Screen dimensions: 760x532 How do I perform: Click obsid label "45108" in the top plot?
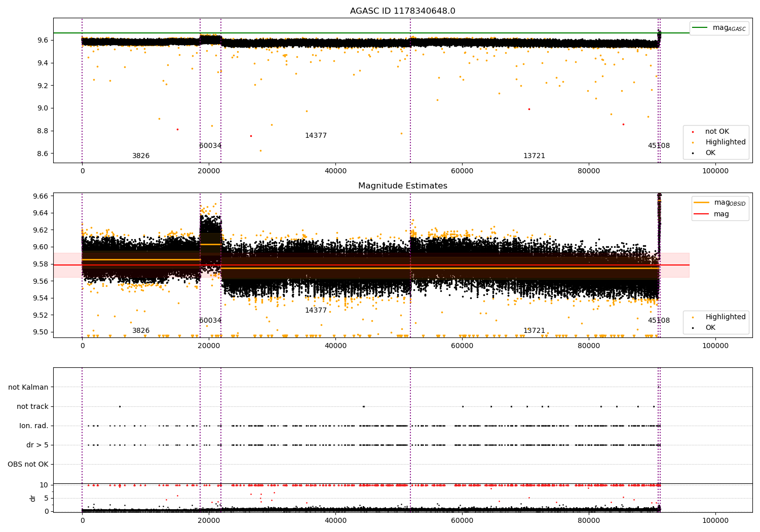659,146
